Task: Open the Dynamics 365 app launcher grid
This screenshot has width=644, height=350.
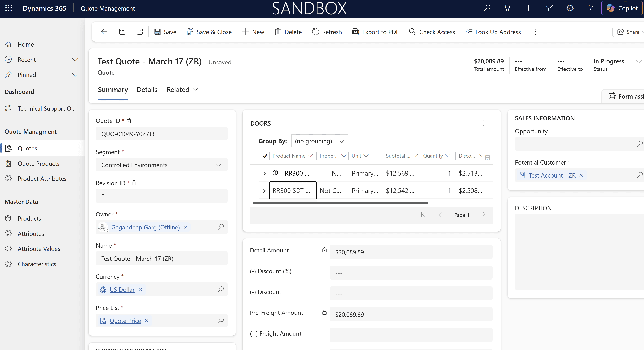Action: pos(8,8)
